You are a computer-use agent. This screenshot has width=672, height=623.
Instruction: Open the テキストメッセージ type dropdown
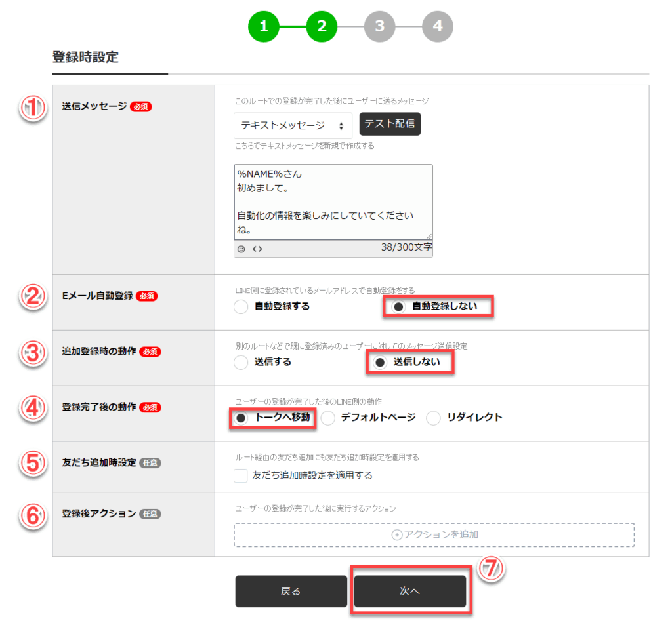pyautogui.click(x=293, y=125)
